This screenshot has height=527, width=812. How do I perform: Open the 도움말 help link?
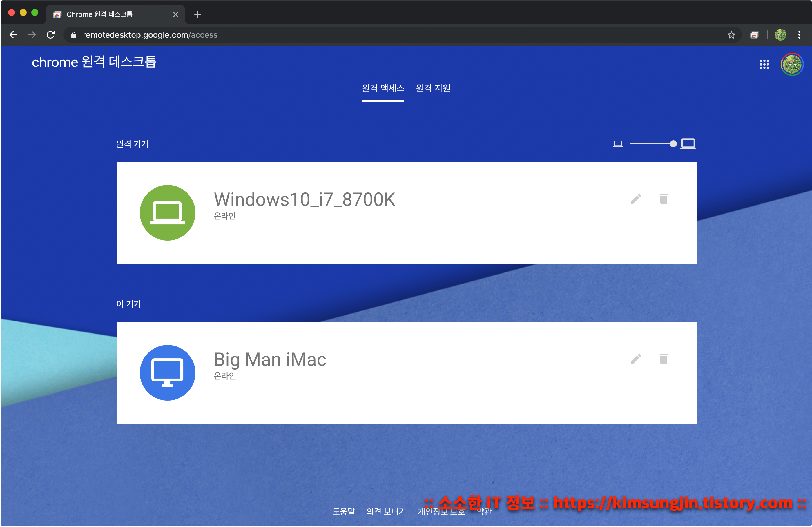(343, 511)
